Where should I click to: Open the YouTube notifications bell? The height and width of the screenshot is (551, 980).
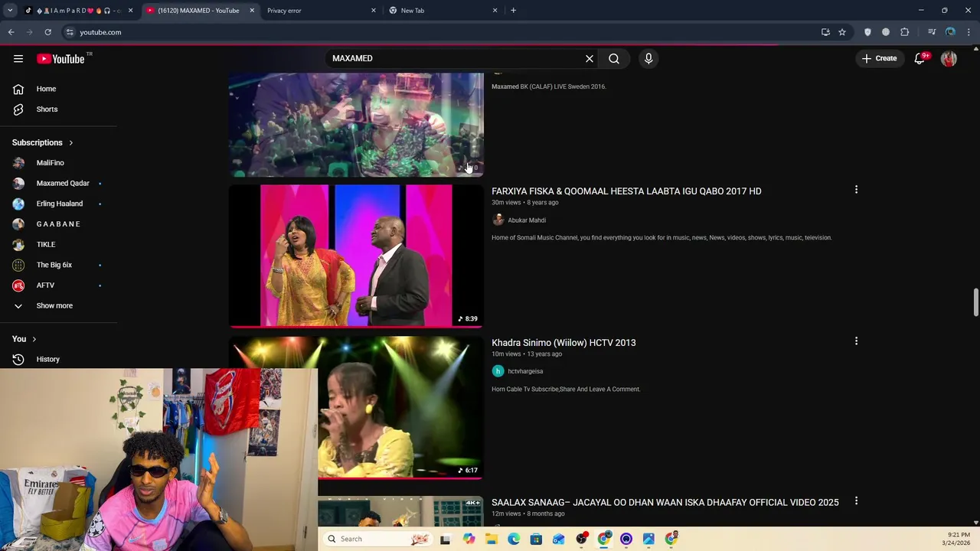pyautogui.click(x=920, y=59)
